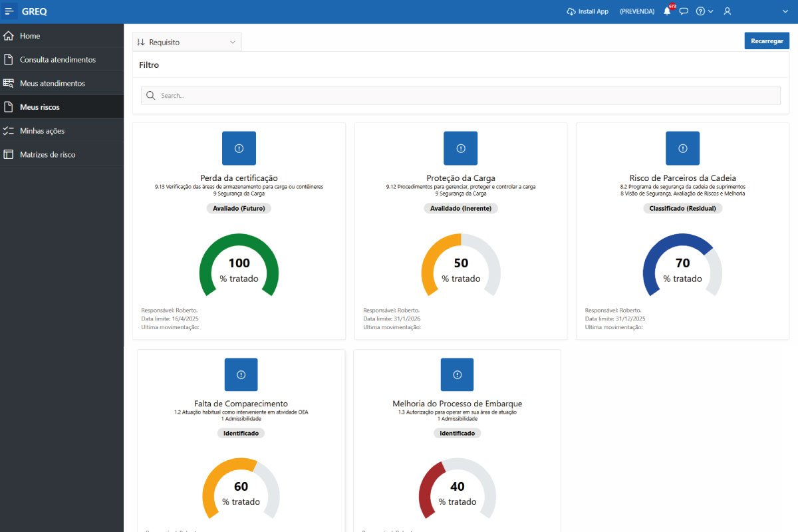Click the Risco de Parceiros card icon
The image size is (798, 532).
682,148
